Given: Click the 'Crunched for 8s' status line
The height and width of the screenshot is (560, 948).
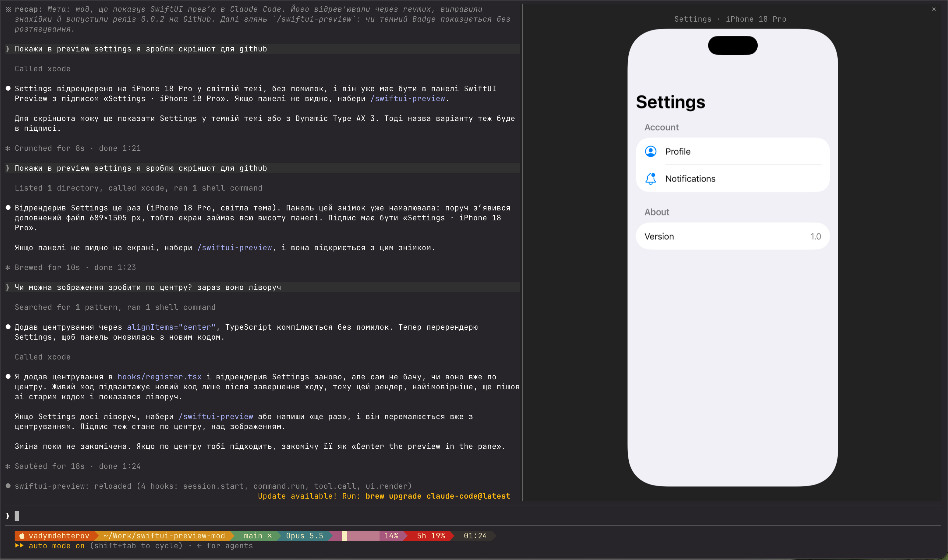Looking at the screenshot, I should coord(78,148).
